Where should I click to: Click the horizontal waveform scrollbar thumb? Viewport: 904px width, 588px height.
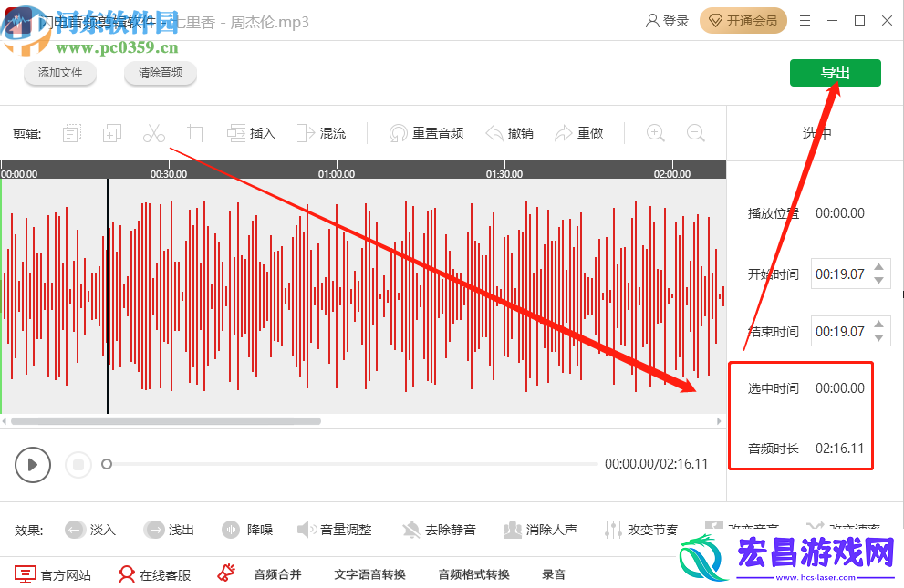pyautogui.click(x=166, y=421)
